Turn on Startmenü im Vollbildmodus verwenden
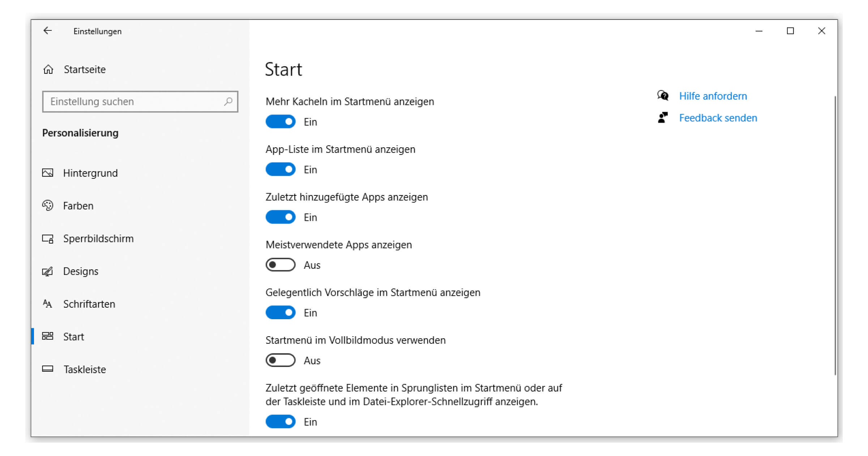The image size is (868, 456). tap(281, 360)
